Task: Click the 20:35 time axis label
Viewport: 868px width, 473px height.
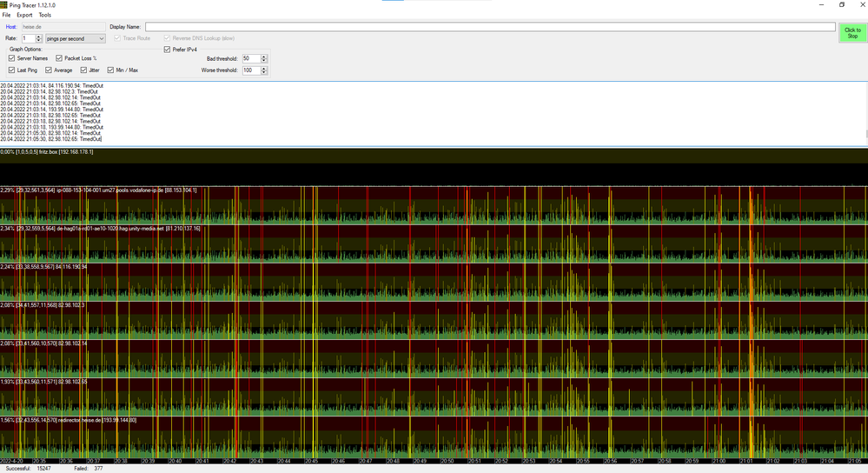Action: pos(39,461)
